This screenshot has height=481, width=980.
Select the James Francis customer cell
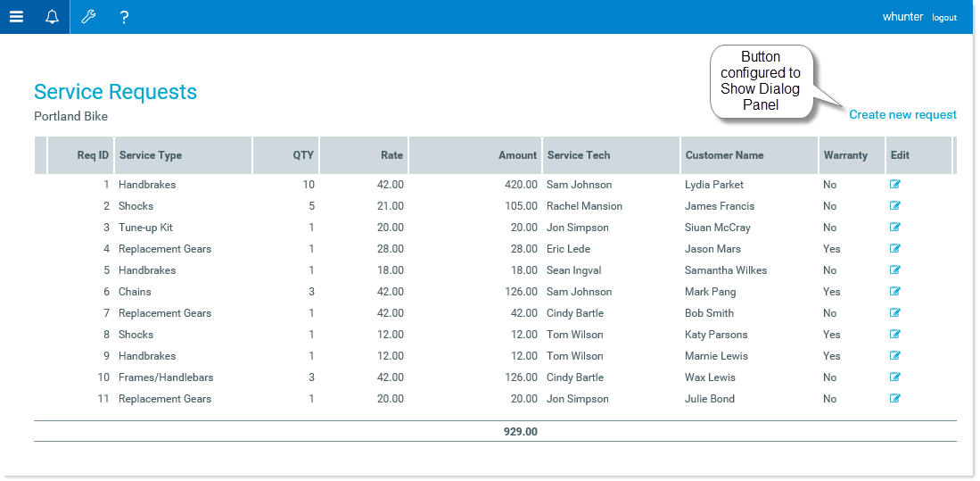pyautogui.click(x=720, y=206)
